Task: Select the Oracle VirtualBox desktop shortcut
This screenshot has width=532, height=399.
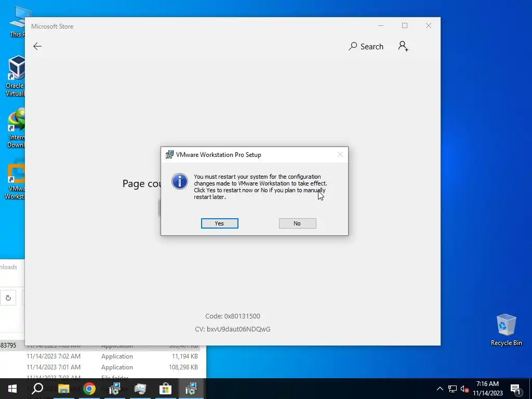Action: 15,76
